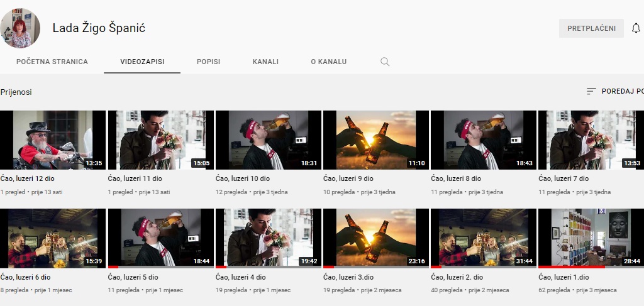
Task: Click the notification bell icon
Action: [x=636, y=28]
